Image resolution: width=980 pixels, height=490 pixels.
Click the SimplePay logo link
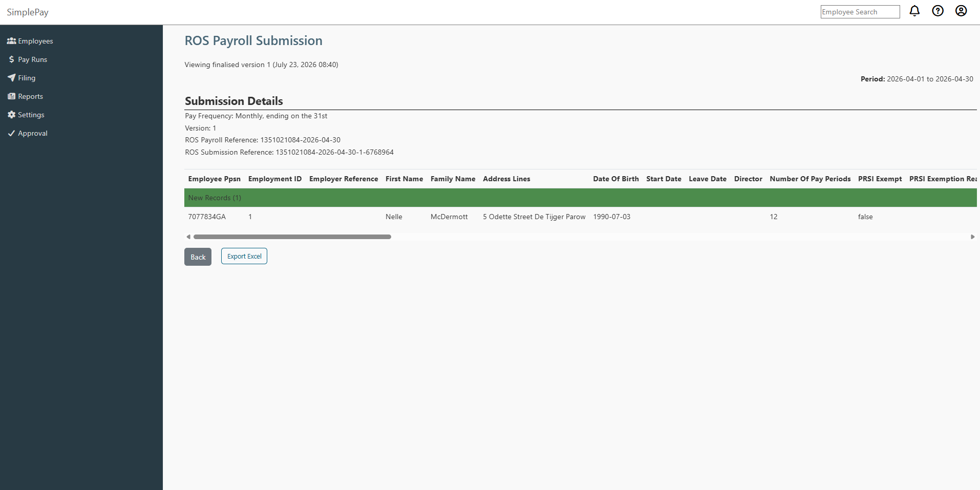[28, 12]
